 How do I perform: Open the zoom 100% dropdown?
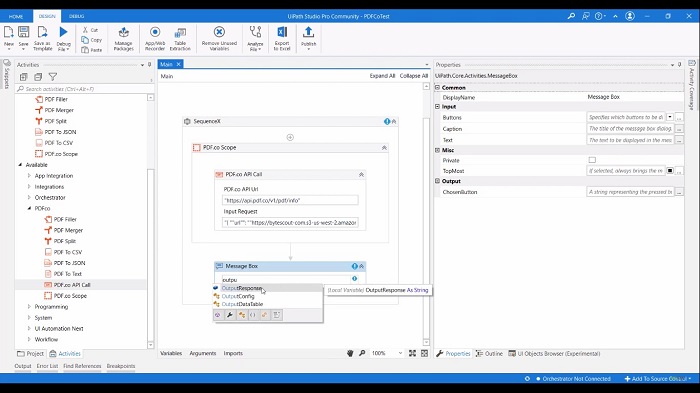[400, 353]
